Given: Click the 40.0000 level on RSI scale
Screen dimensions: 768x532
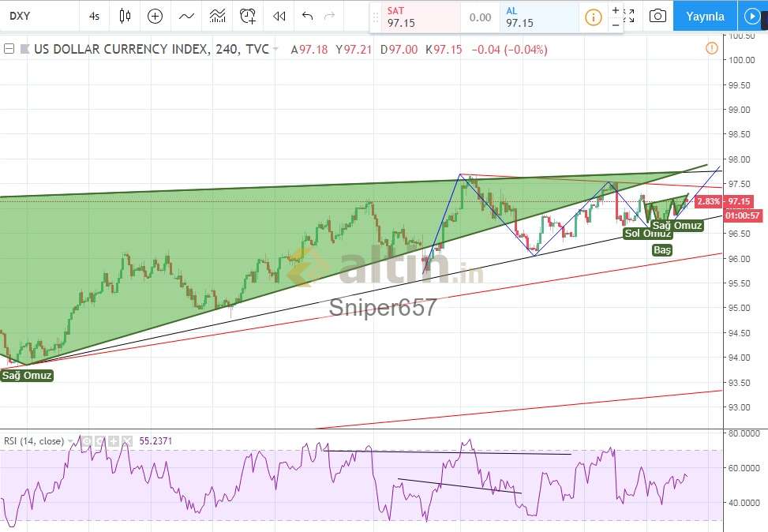Looking at the screenshot, I should click(x=744, y=503).
